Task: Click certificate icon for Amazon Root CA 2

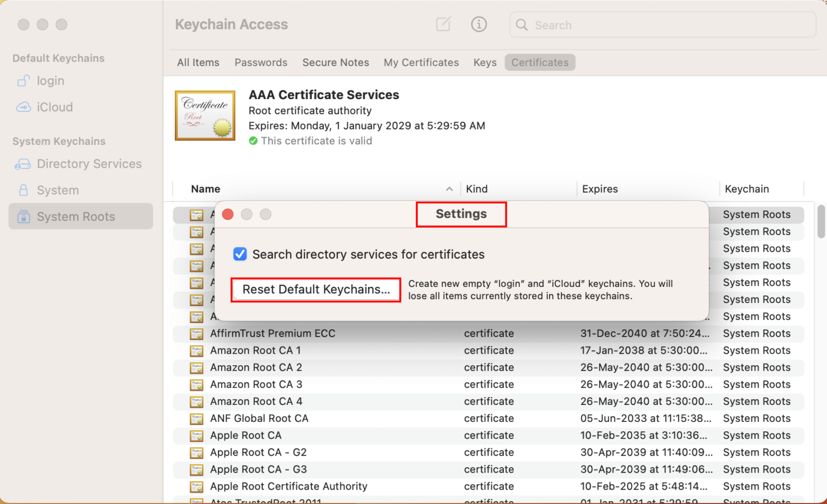Action: pyautogui.click(x=196, y=368)
